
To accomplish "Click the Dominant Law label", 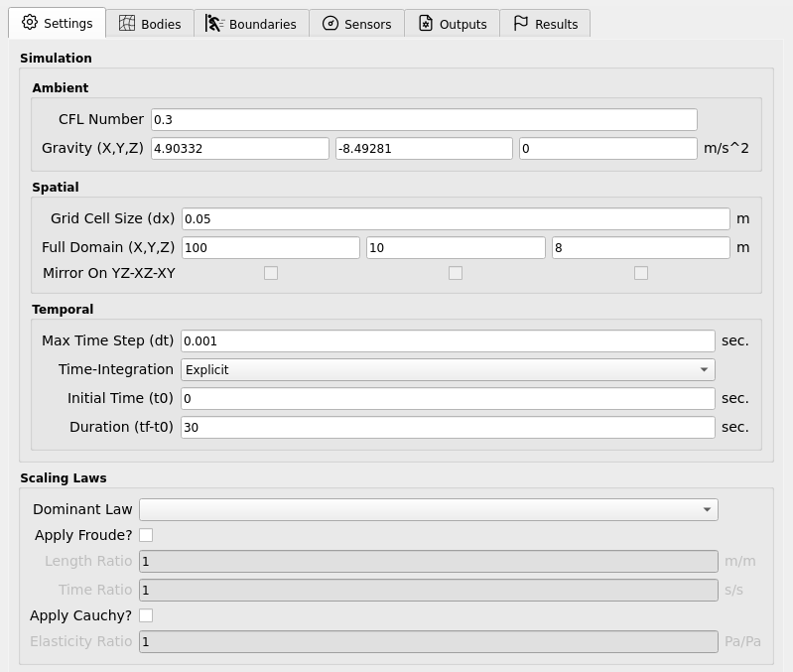I will (x=82, y=509).
